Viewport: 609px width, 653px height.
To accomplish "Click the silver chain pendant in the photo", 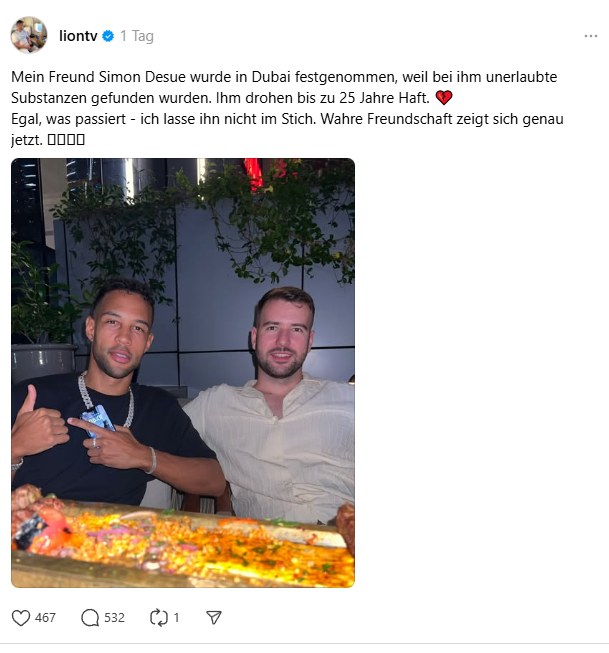I will (97, 421).
